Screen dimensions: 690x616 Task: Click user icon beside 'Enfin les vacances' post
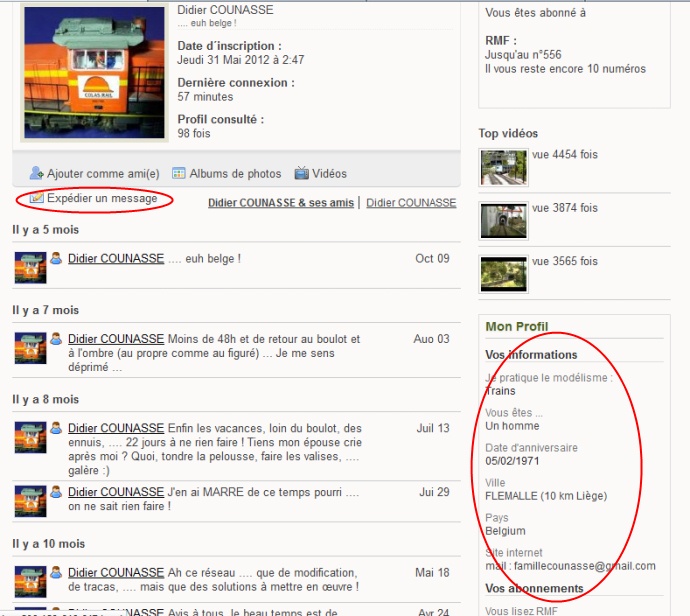coord(57,428)
